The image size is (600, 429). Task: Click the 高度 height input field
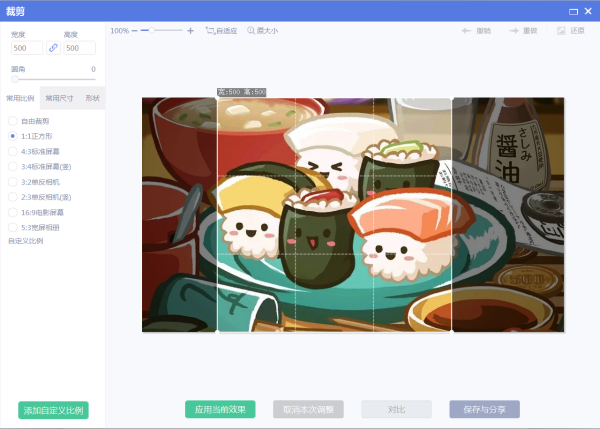point(80,48)
